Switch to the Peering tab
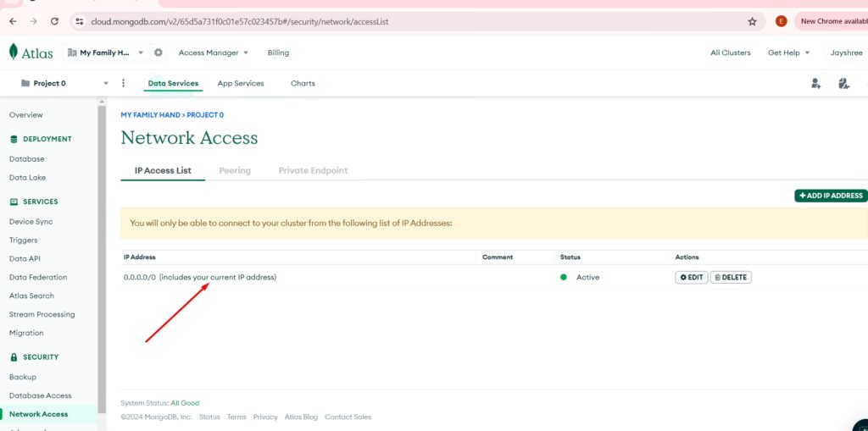Screen dimensions: 868x431 point(235,170)
